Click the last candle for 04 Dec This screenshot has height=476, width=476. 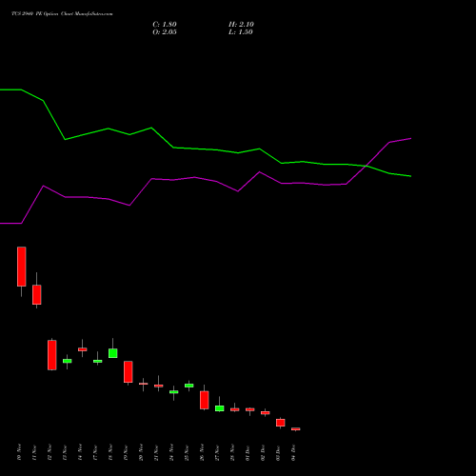(296, 428)
